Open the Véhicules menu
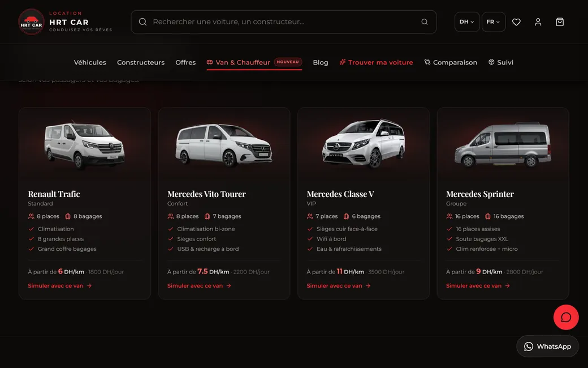 (x=90, y=62)
